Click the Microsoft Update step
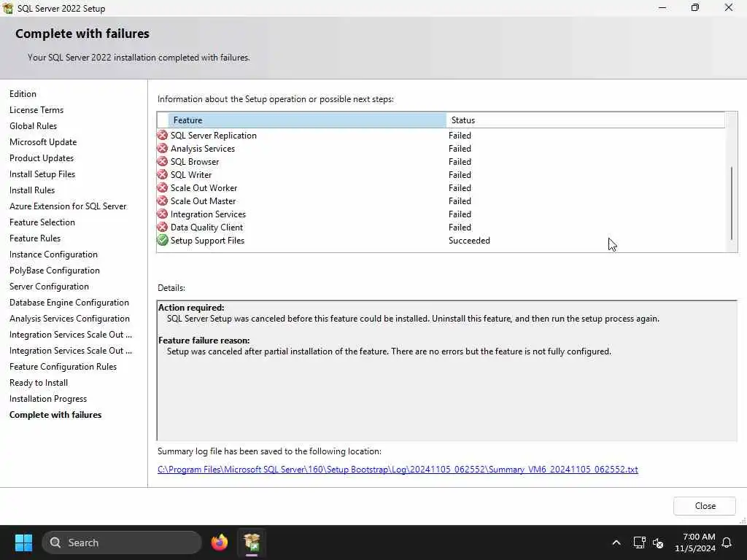 coord(43,142)
